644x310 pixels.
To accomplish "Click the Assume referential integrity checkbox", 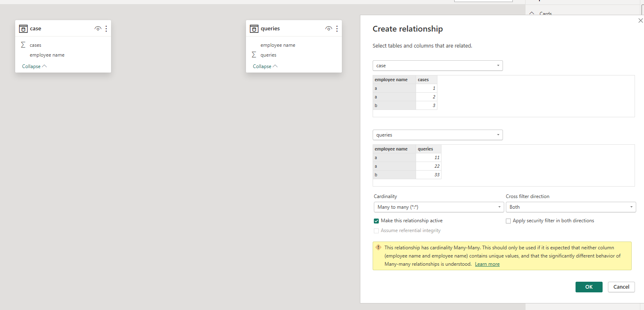I will (x=376, y=231).
